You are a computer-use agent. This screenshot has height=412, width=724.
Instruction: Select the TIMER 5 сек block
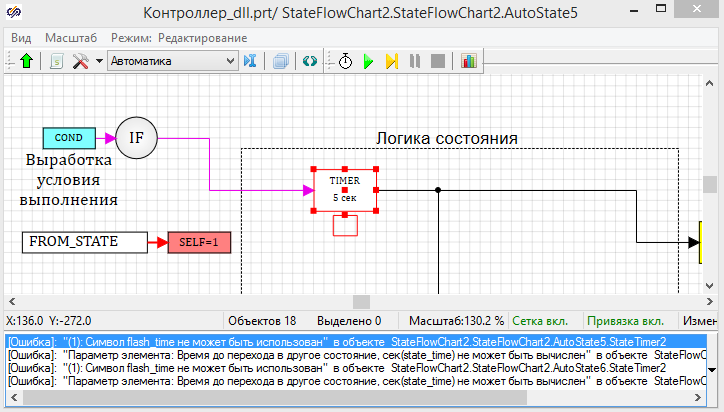(x=345, y=190)
